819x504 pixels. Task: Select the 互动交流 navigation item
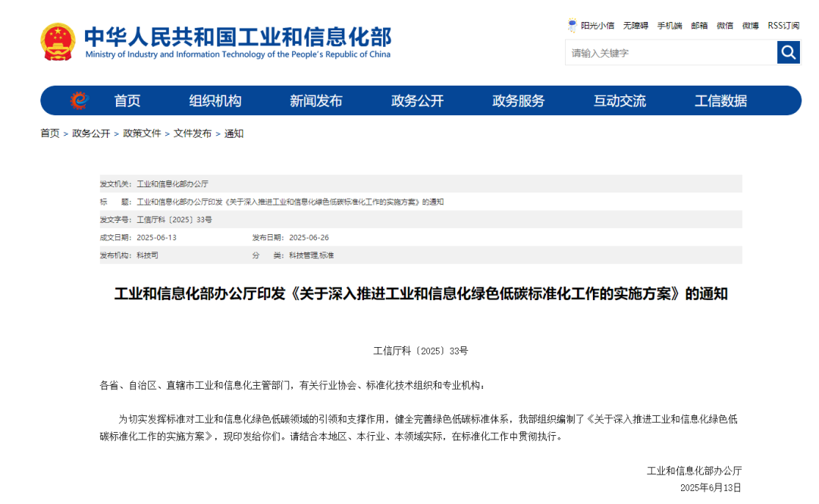pos(620,101)
